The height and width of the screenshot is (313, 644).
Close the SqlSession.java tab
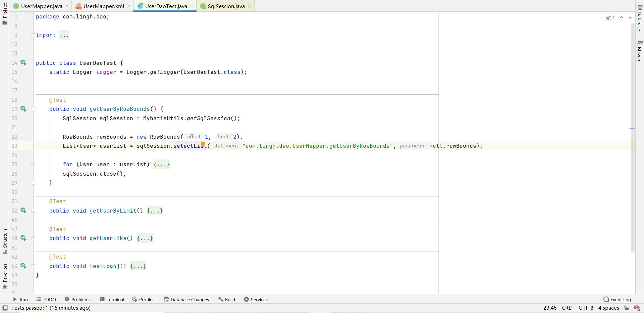(250, 6)
